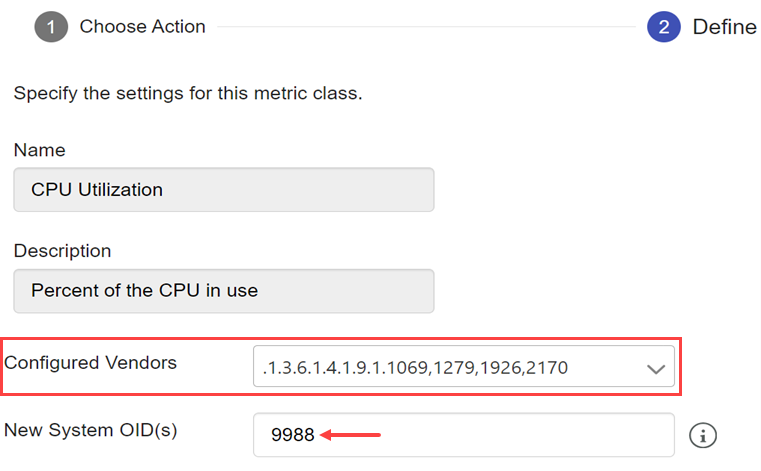Click the red arrow pointing at 9988

351,435
